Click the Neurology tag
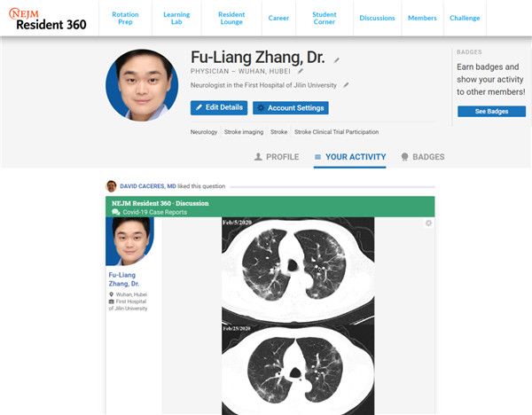The image size is (532, 415). [x=204, y=132]
